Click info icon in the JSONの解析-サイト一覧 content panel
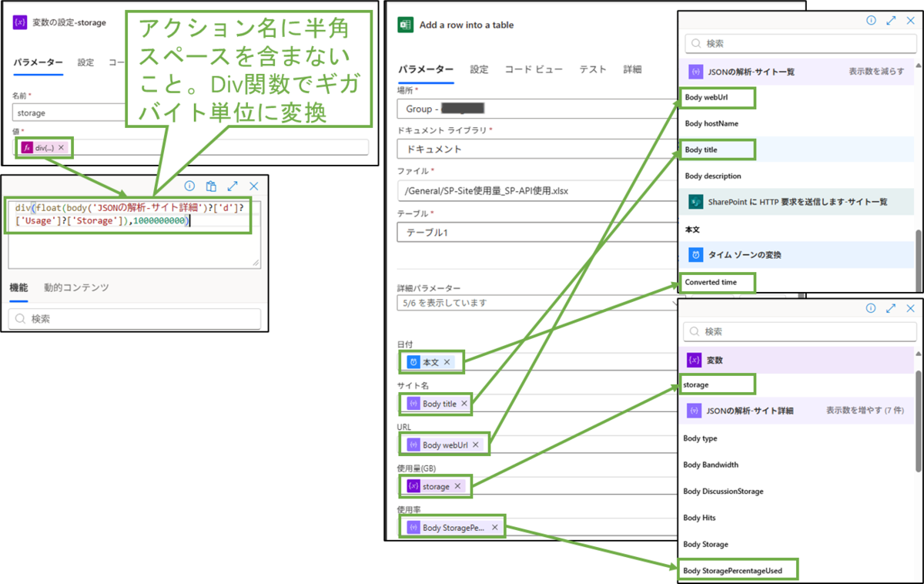924x584 pixels. point(871,21)
